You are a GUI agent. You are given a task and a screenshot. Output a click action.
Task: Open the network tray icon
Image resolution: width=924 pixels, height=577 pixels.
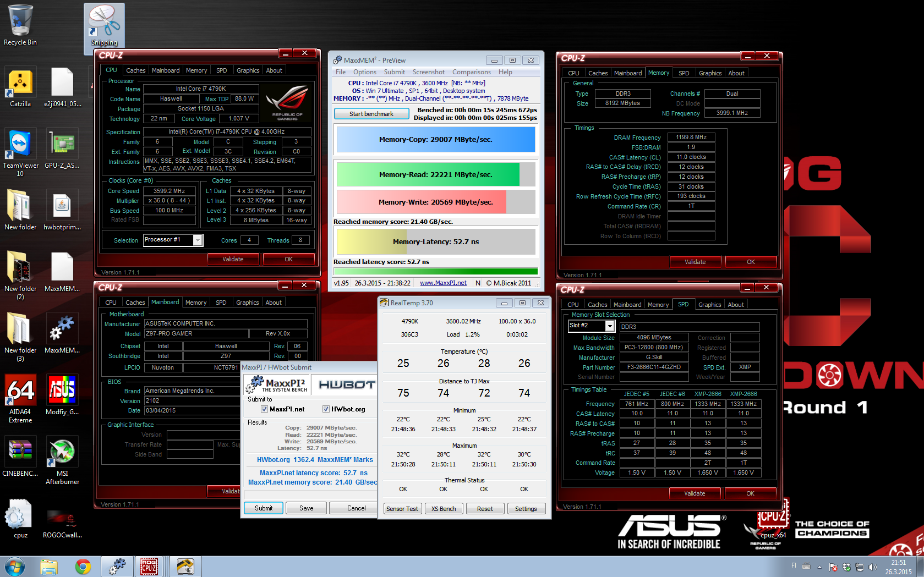click(x=859, y=567)
